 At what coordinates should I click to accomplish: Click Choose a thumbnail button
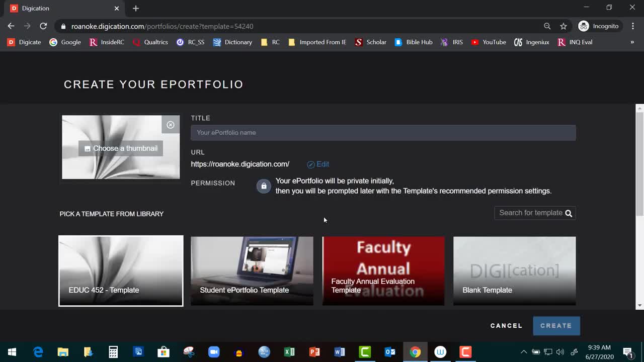pos(121,148)
